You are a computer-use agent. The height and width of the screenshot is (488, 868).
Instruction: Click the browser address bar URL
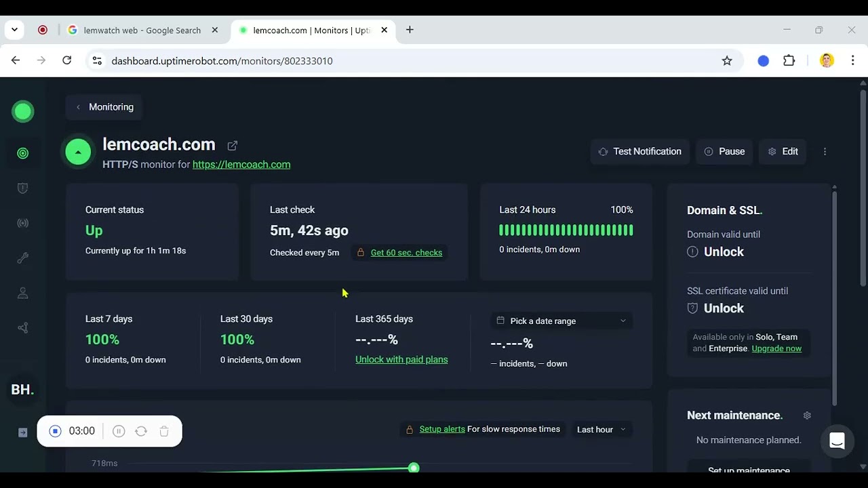222,61
